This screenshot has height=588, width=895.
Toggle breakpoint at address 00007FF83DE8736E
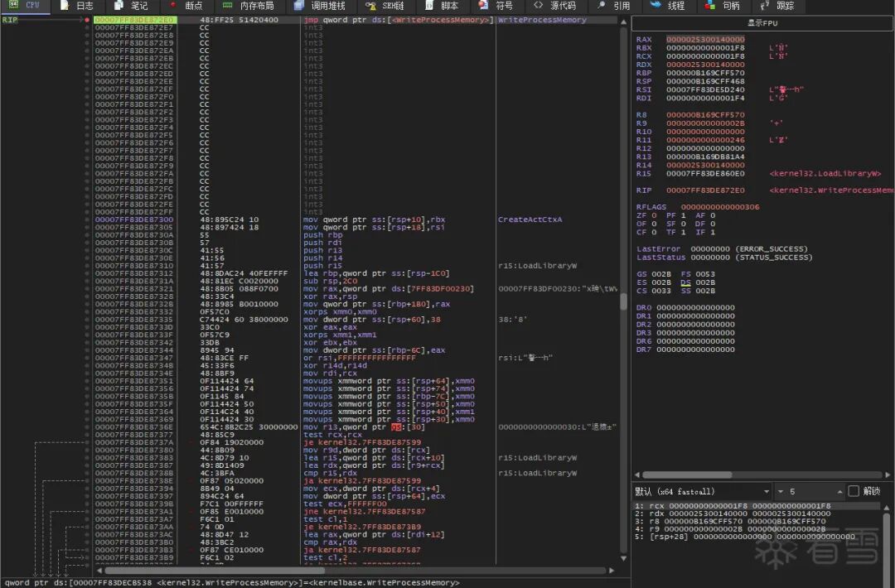click(87, 427)
